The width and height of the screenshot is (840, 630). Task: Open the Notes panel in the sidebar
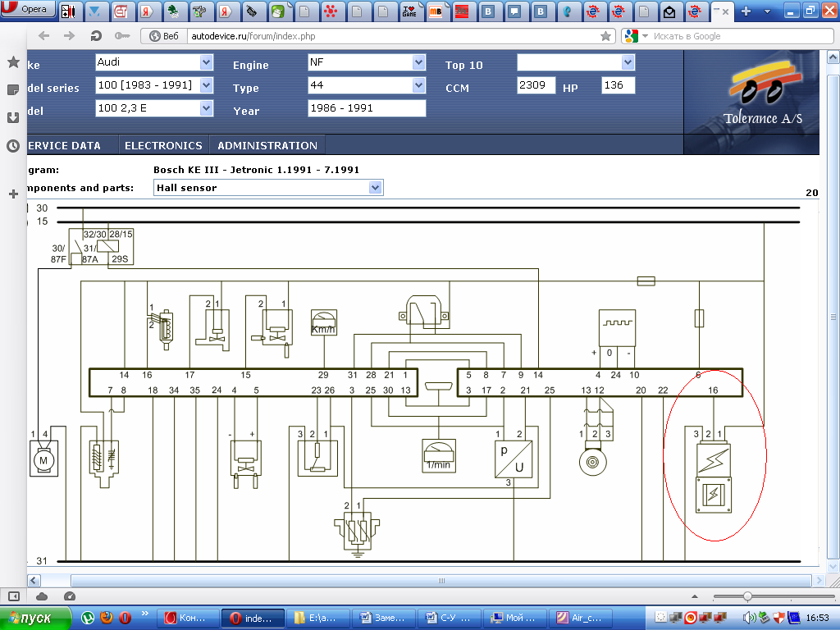(x=13, y=90)
